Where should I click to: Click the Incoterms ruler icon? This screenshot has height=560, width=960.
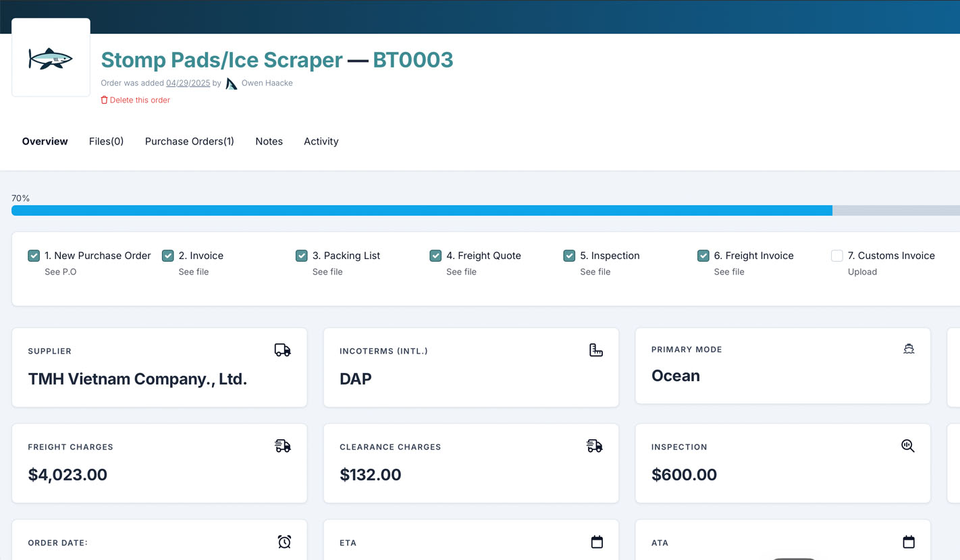(x=595, y=350)
